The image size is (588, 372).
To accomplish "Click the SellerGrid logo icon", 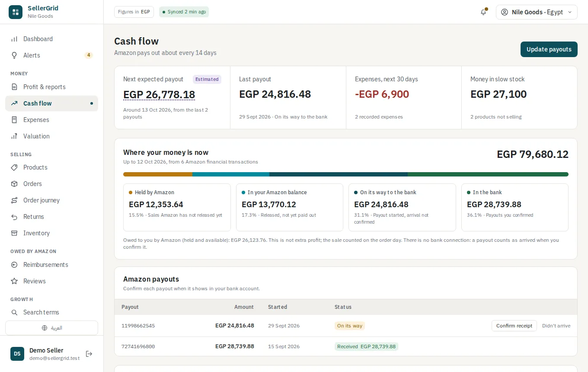I will click(16, 12).
